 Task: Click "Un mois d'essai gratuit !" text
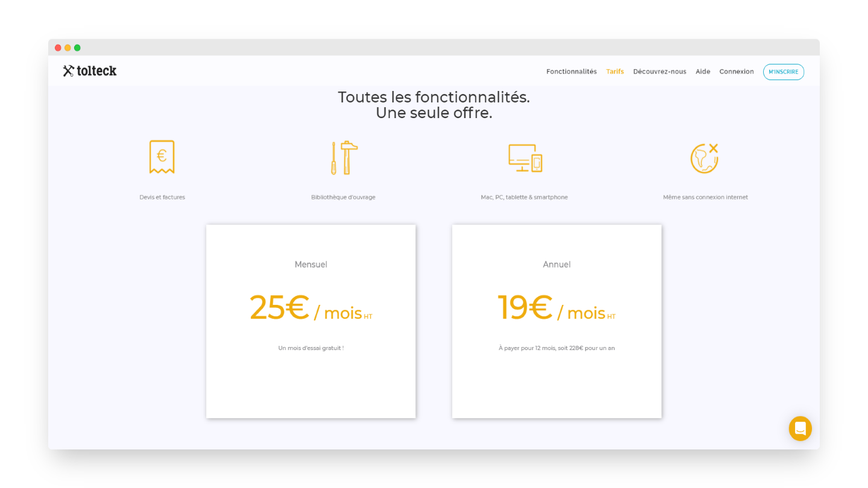point(311,348)
